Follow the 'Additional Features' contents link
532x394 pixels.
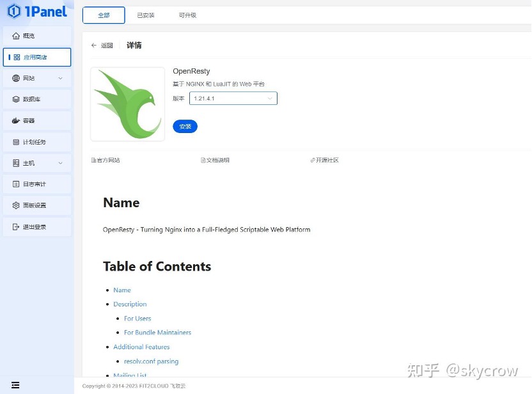click(x=141, y=347)
